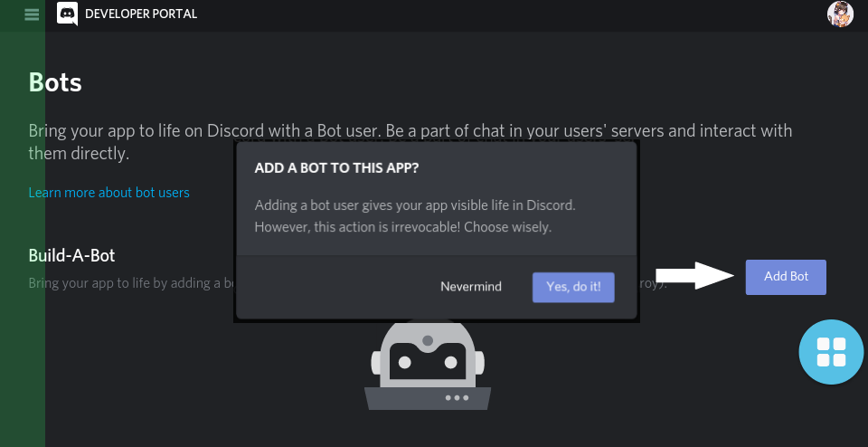
Task: Click the DEVELOPER PORTAL title text
Action: pos(141,14)
